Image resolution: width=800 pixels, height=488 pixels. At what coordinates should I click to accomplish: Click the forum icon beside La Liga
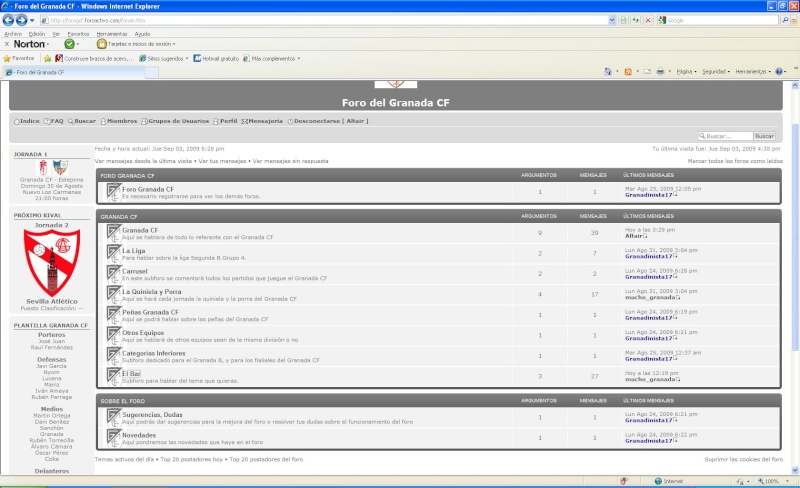(113, 254)
